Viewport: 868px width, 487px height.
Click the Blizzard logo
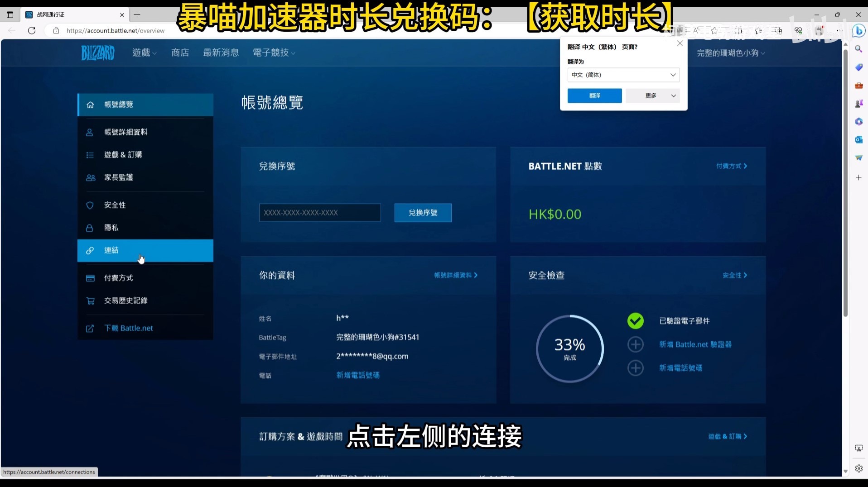[x=98, y=53]
